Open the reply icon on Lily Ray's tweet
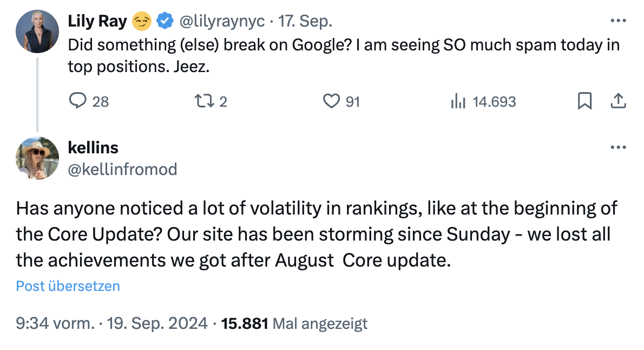 pyautogui.click(x=78, y=101)
